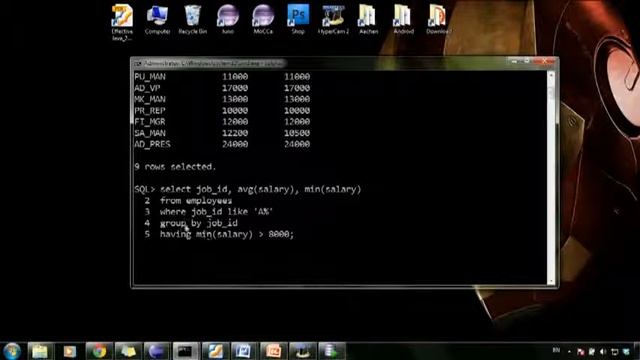Click the MK_MAN row label

click(150, 99)
